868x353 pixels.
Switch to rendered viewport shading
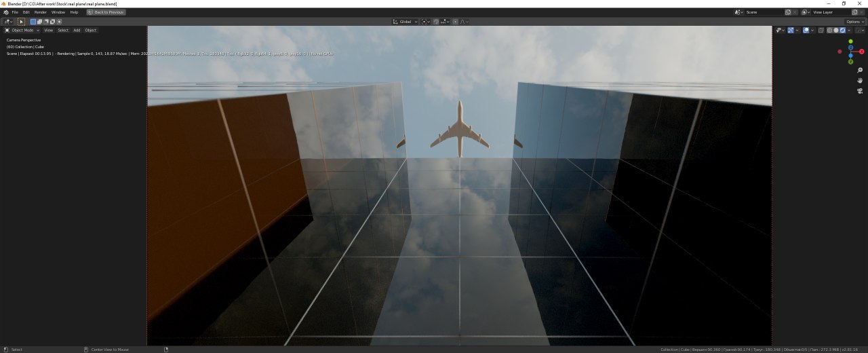coord(843,30)
